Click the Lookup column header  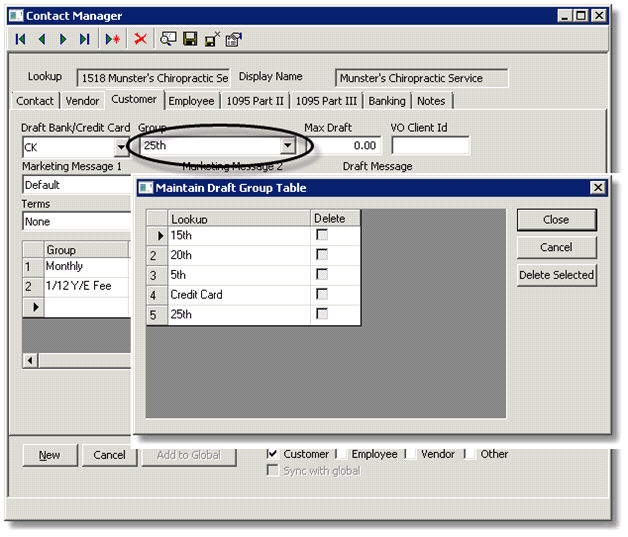(x=239, y=219)
